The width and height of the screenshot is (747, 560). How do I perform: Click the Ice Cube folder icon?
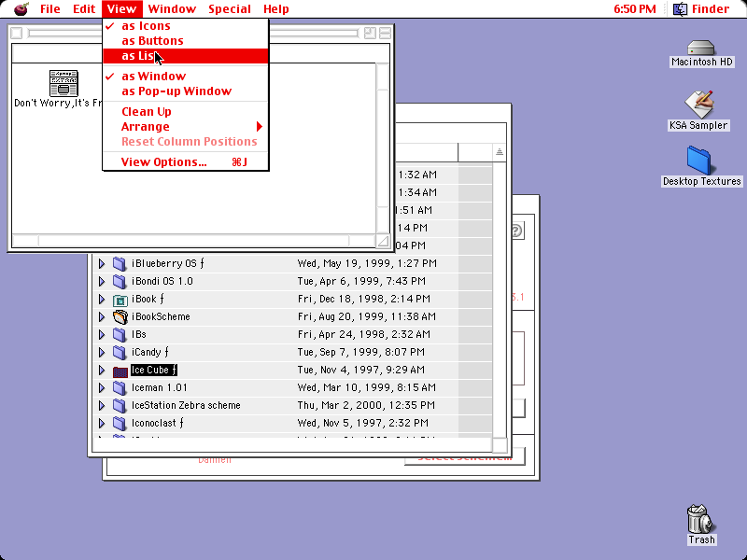(120, 371)
